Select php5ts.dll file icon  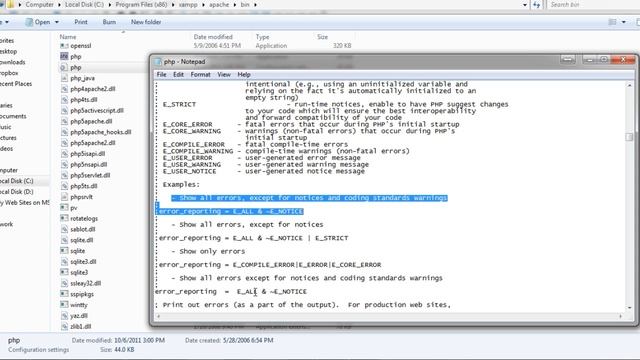coord(64,186)
